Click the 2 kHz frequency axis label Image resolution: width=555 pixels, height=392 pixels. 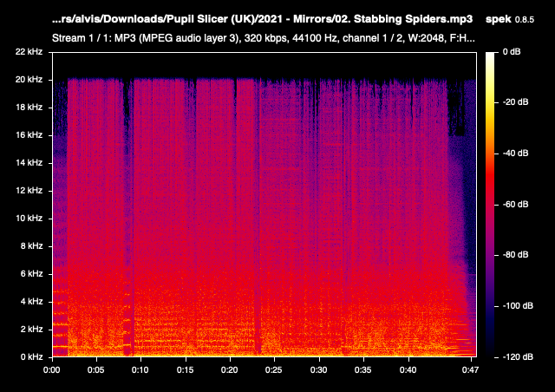pos(31,330)
